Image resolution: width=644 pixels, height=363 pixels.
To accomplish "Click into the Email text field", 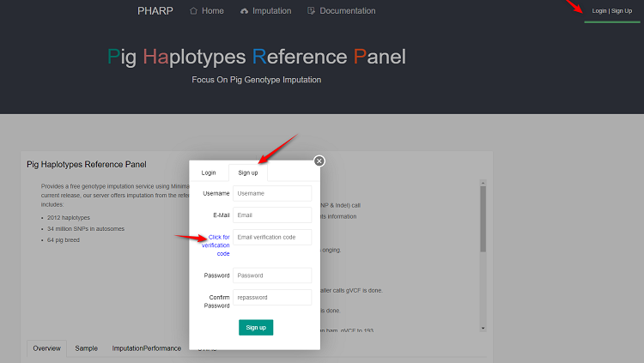I will coord(271,215).
